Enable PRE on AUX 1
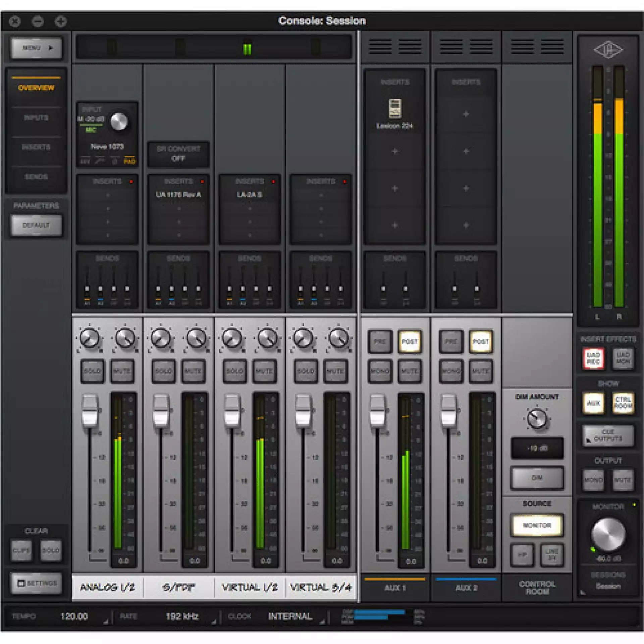644x644 pixels. 380,341
